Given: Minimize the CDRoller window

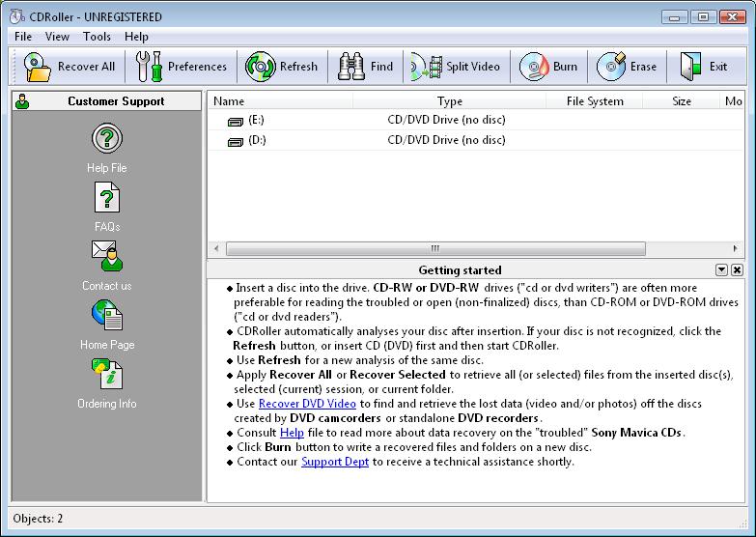Looking at the screenshot, I should pyautogui.click(x=675, y=16).
